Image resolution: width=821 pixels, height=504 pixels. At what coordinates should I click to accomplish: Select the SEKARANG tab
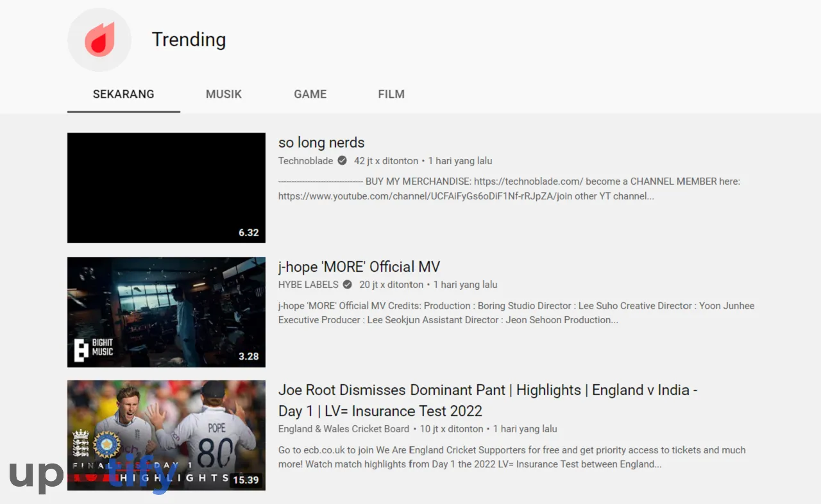124,94
